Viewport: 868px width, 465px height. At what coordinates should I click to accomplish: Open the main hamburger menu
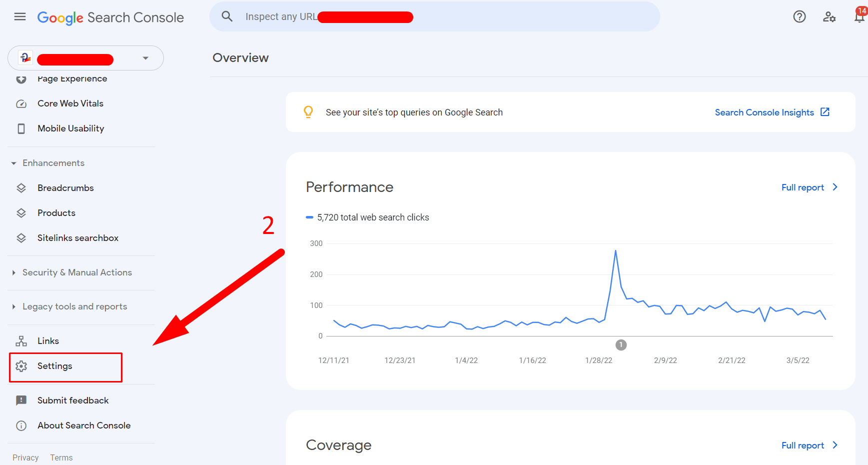coord(20,17)
